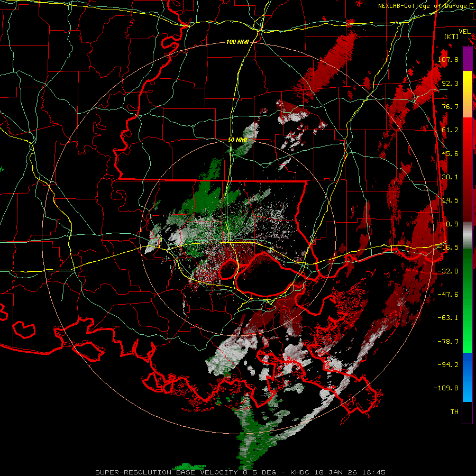Click the TH threshold label
476x476 pixels.
point(454,412)
